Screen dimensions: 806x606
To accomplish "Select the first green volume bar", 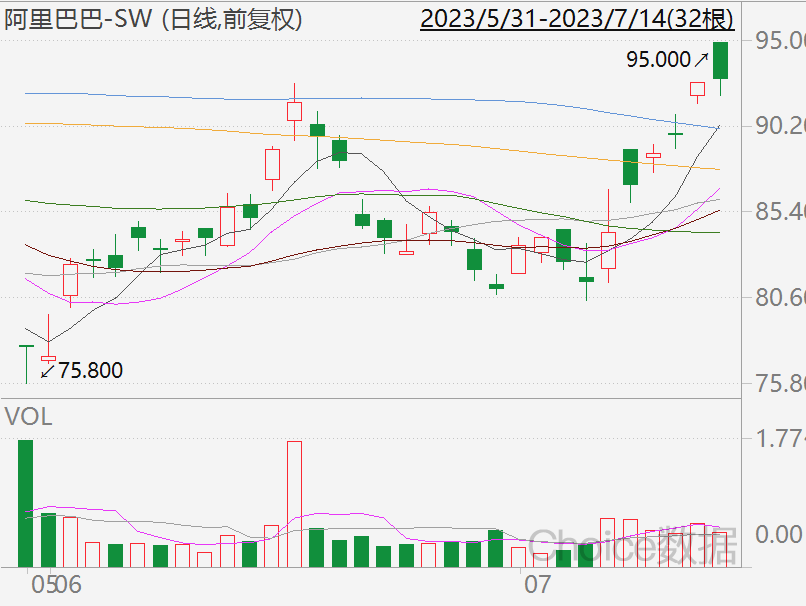I will pos(26,504).
